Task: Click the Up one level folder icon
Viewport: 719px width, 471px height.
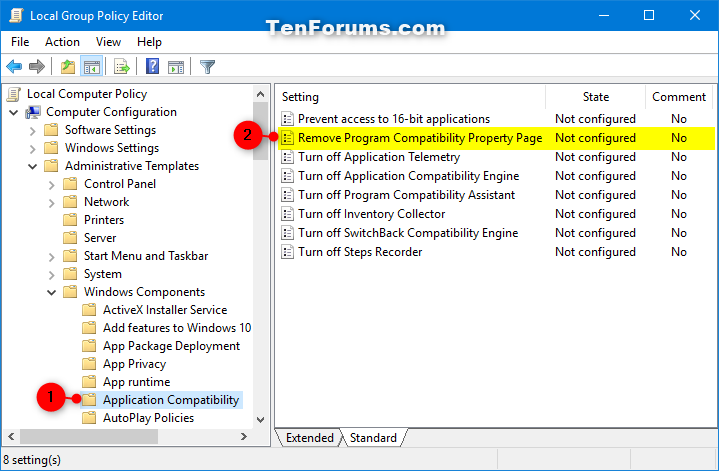Action: [x=68, y=67]
